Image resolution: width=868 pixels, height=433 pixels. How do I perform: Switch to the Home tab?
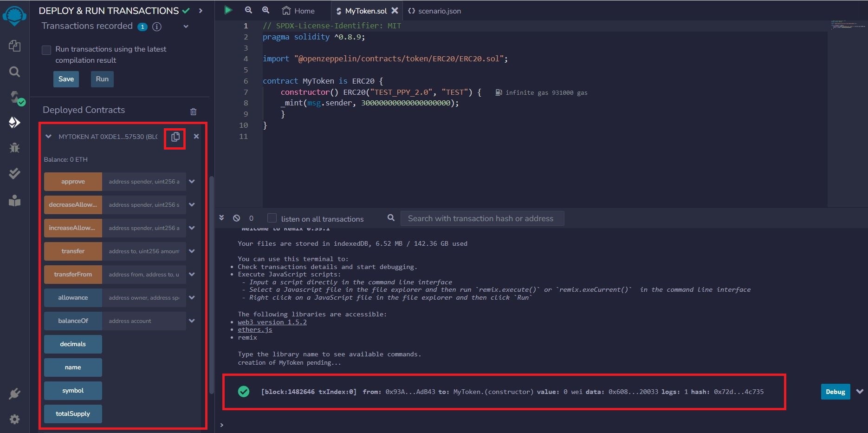298,11
